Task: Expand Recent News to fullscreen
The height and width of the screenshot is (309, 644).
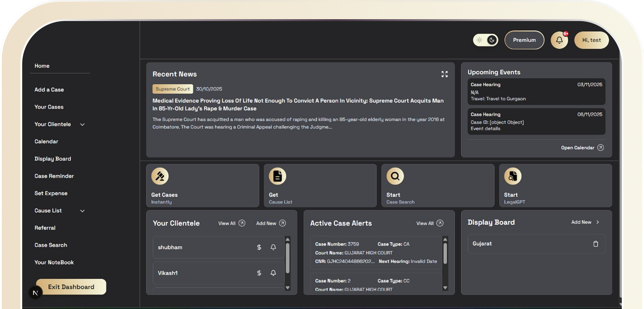Action: 444,74
